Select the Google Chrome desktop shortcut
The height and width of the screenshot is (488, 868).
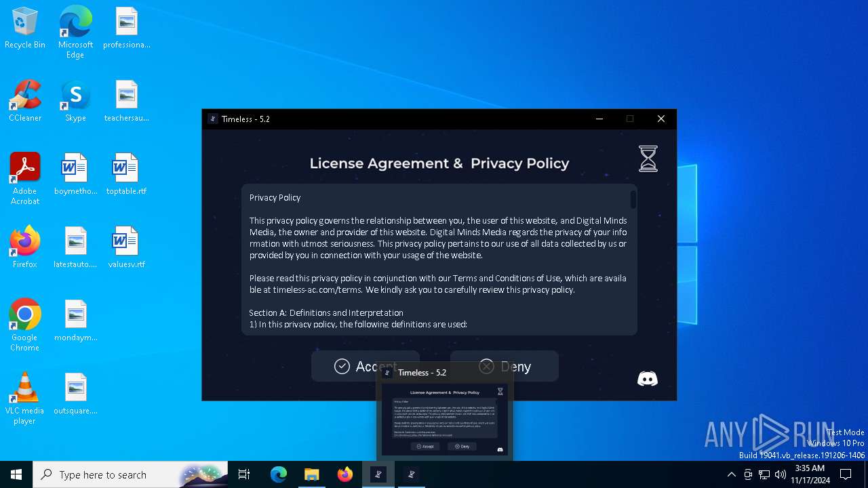click(25, 325)
